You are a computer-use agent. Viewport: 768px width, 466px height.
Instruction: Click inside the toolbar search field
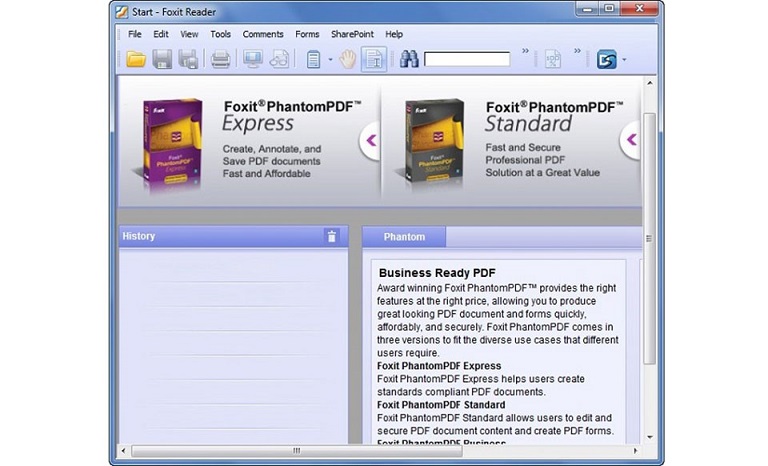coord(467,59)
